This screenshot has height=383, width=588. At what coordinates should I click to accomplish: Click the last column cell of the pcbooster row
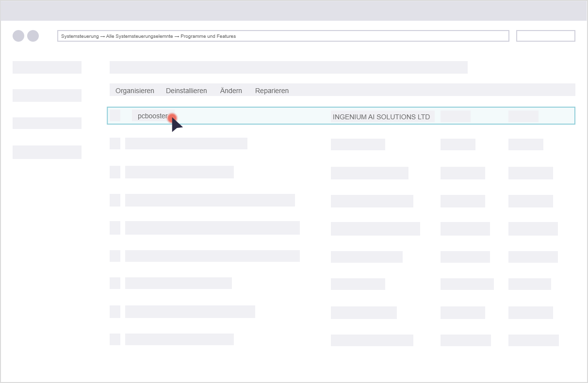(523, 116)
